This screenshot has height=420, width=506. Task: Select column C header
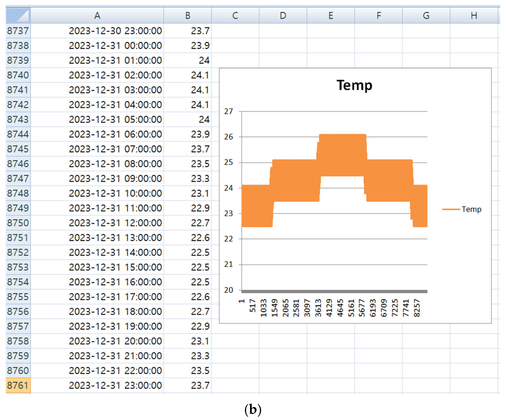coord(235,15)
